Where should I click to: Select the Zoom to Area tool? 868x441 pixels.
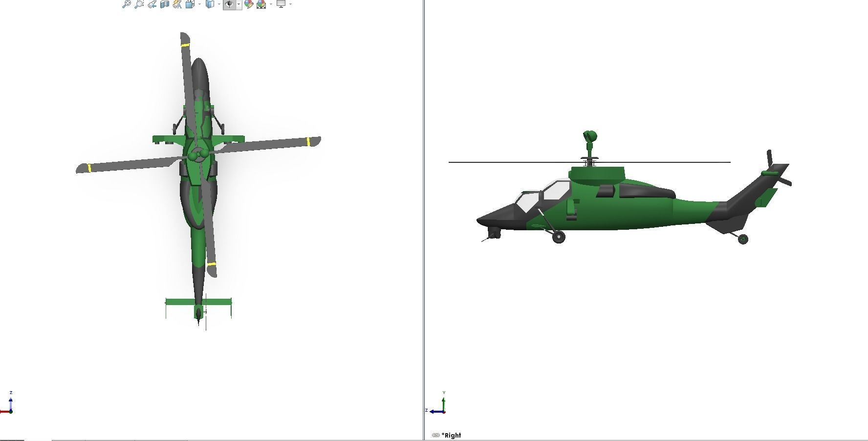(139, 4)
